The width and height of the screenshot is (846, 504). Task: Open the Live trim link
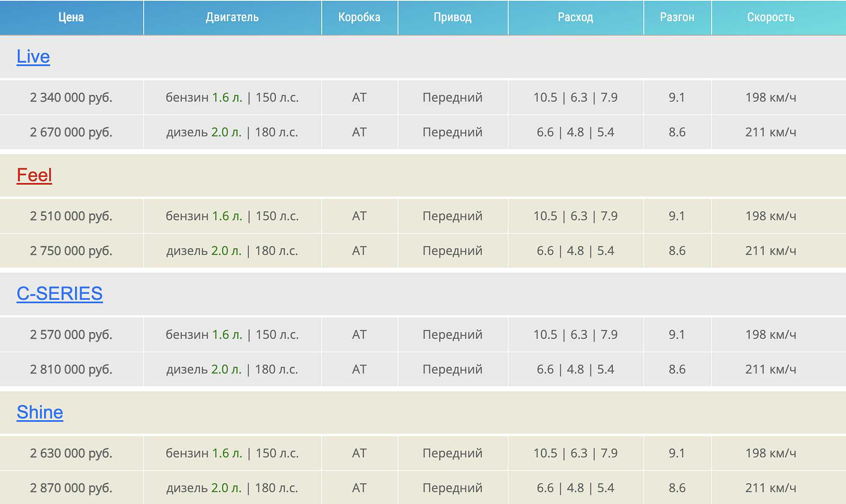coord(33,57)
